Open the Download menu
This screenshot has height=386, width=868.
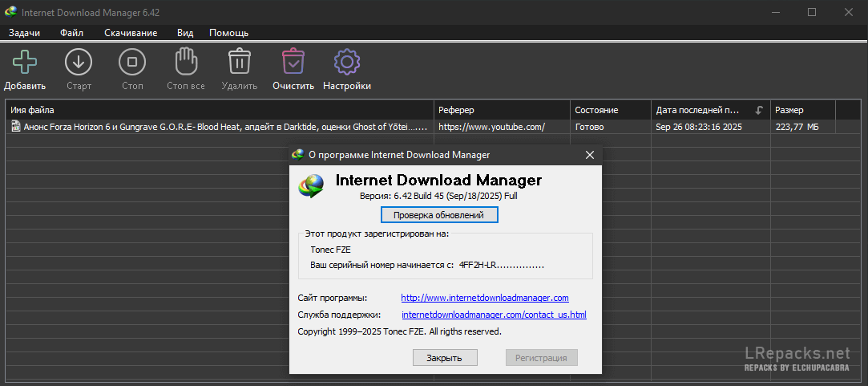click(x=131, y=33)
